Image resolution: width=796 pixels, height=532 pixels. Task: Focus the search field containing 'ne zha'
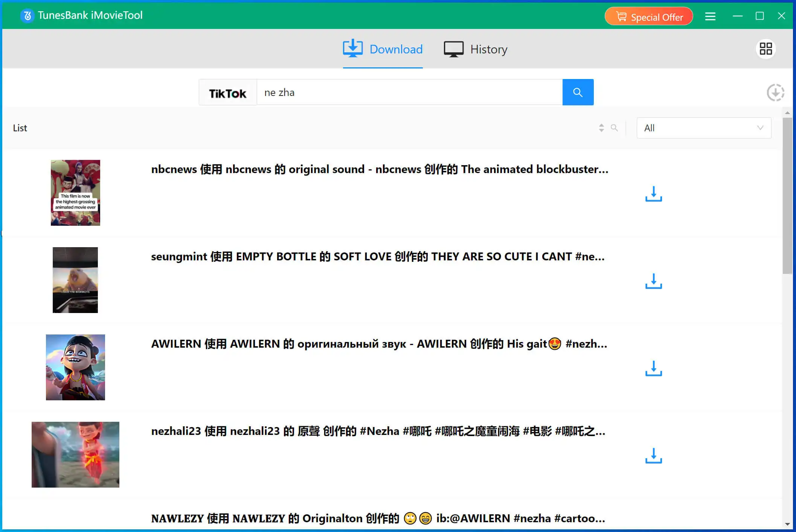click(409, 93)
